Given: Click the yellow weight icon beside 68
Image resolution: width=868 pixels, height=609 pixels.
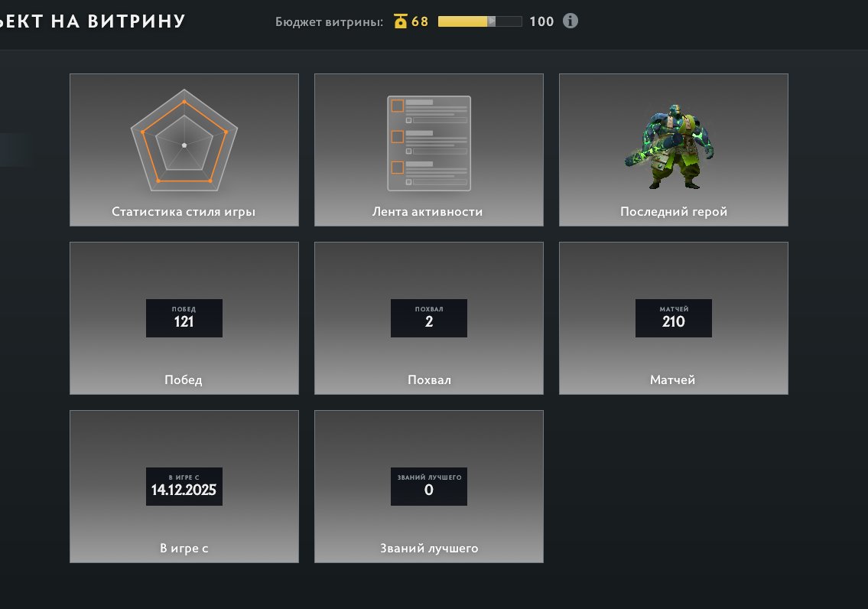Looking at the screenshot, I should (x=401, y=21).
